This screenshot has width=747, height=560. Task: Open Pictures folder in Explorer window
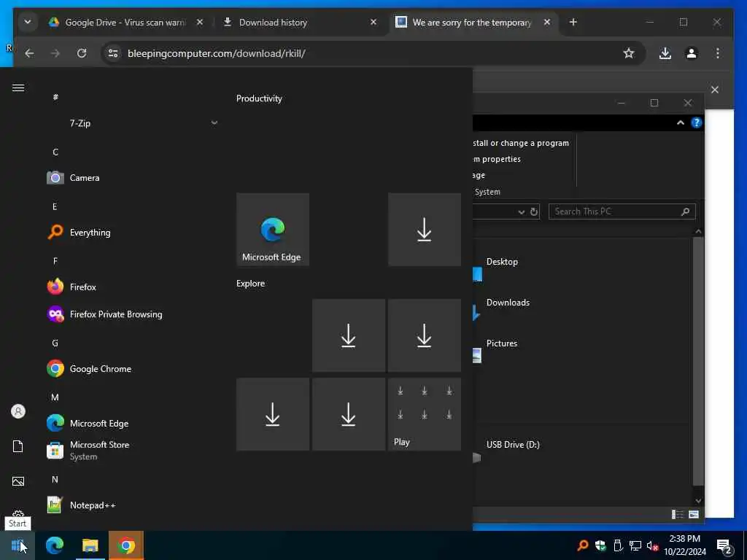[502, 343]
